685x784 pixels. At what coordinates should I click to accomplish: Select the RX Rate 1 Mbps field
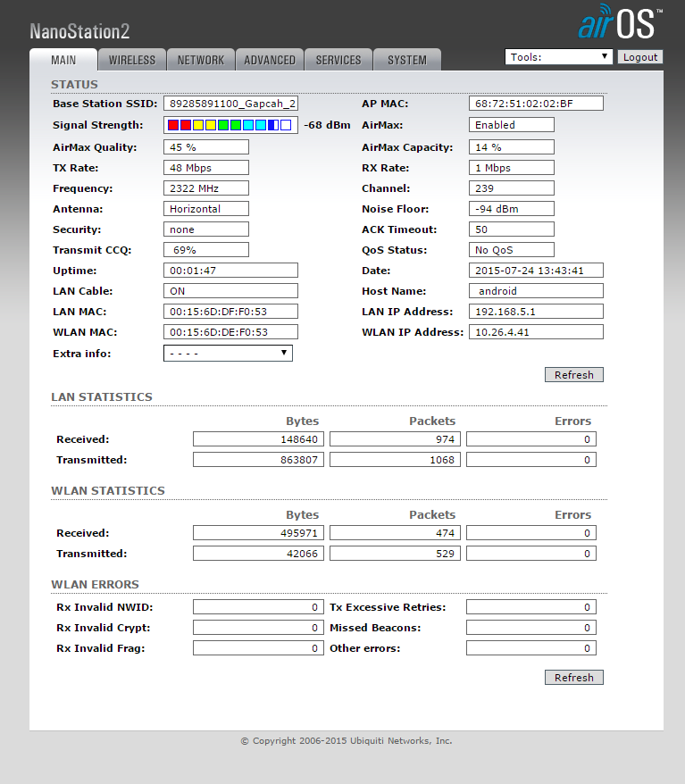point(512,168)
